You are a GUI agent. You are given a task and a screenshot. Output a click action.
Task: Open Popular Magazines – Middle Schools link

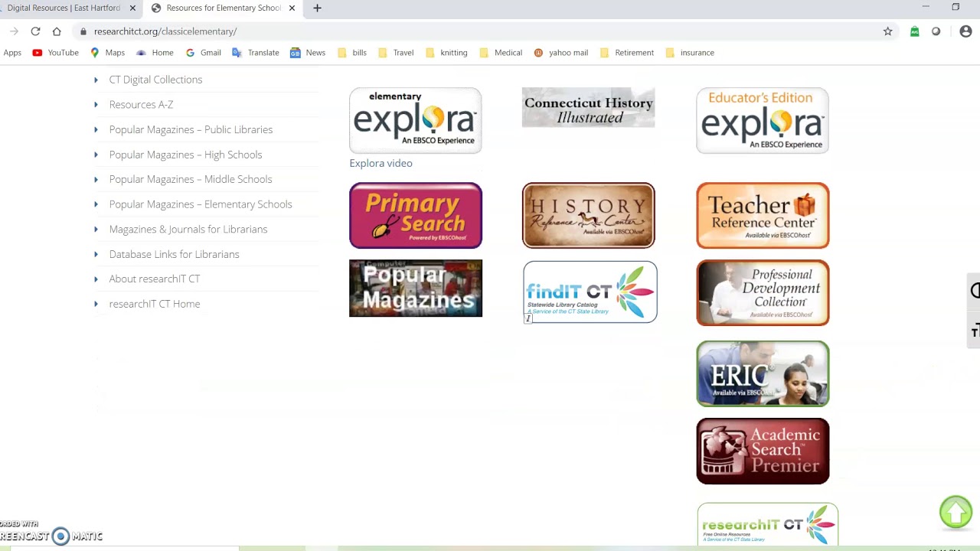tap(191, 179)
